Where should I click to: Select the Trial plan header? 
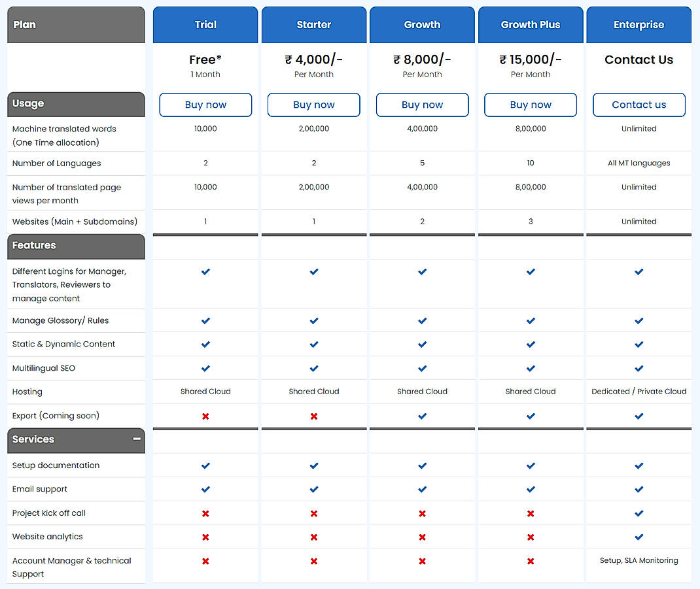205,25
